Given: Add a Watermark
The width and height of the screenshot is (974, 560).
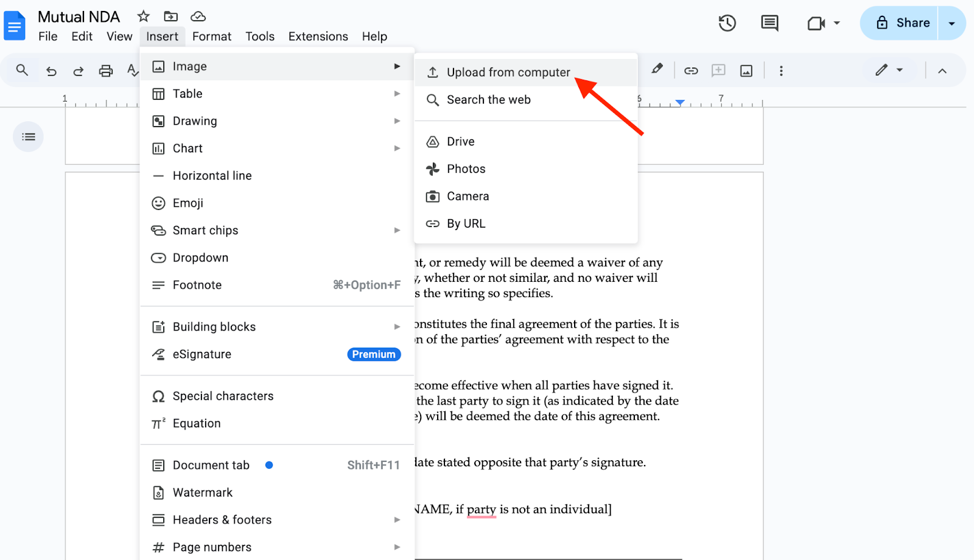Looking at the screenshot, I should (277, 493).
